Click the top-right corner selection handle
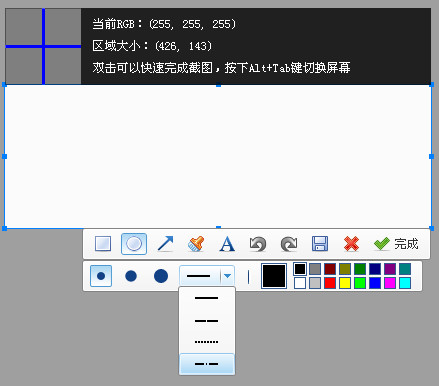 click(x=432, y=85)
